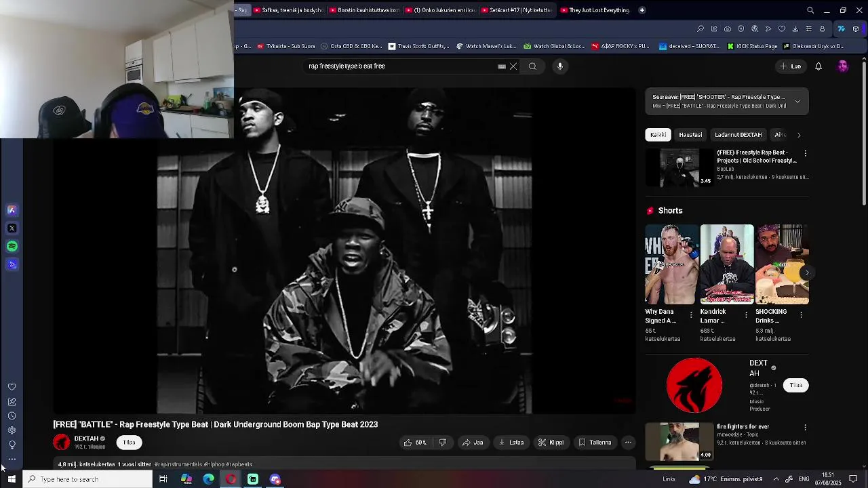The width and height of the screenshot is (868, 488).
Task: Show more filter chips arrow
Action: [x=799, y=135]
